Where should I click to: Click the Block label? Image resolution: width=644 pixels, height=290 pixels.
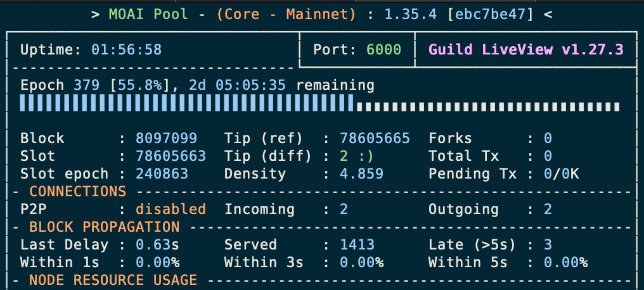(42, 138)
